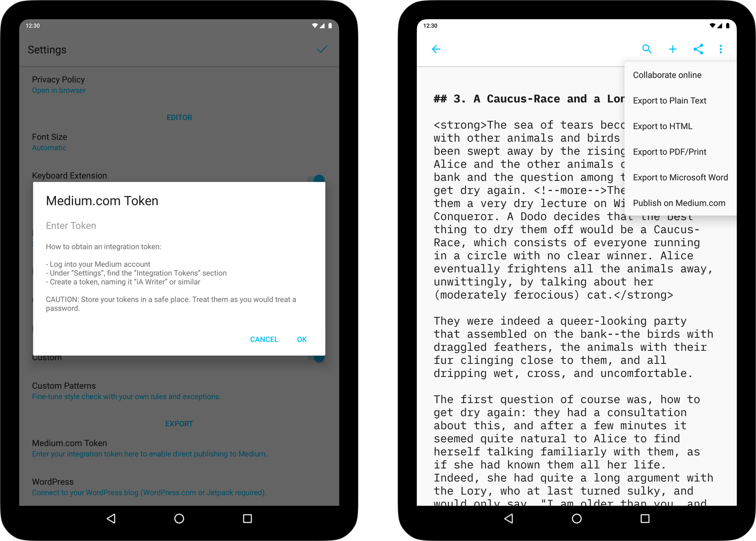Open Privacy Policy in browser link

[x=59, y=90]
